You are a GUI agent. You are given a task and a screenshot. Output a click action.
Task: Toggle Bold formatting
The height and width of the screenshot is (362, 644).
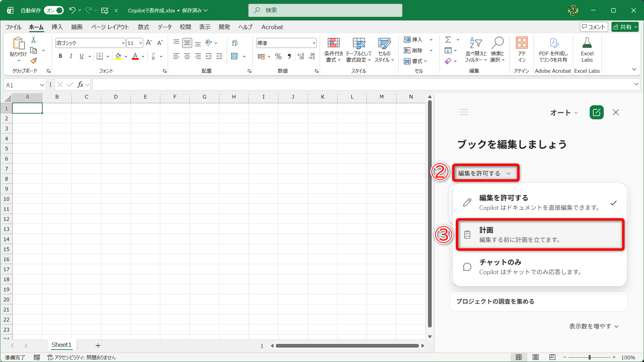point(60,56)
